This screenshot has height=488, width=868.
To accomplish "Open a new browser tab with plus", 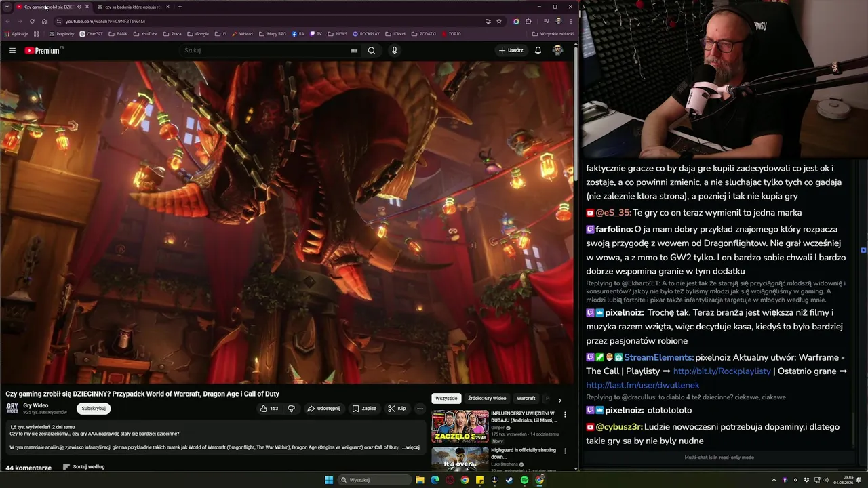I will 180,7.
